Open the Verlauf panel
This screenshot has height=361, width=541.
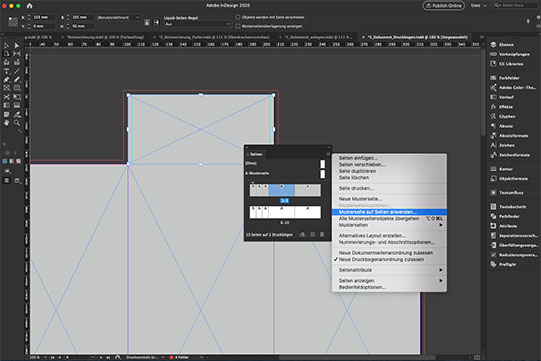point(502,97)
